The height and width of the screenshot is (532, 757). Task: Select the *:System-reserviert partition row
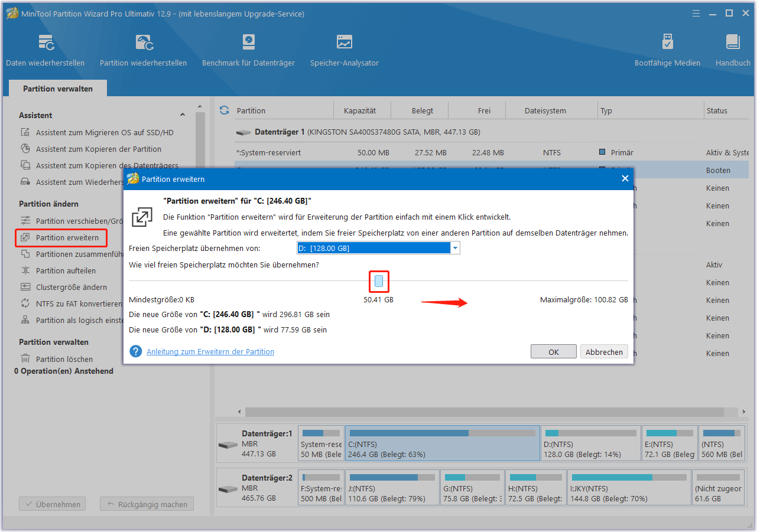click(492, 152)
